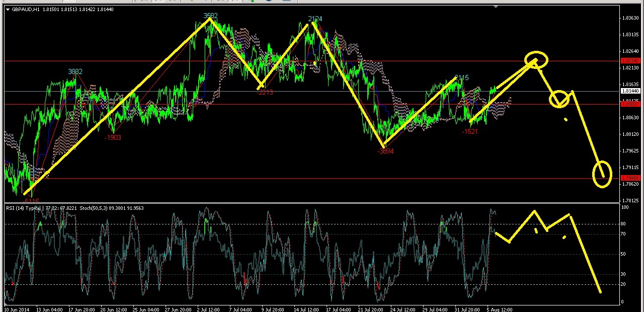644x312 pixels.
Task: Click the chart shift triangle marker at top
Action: [x=496, y=7]
